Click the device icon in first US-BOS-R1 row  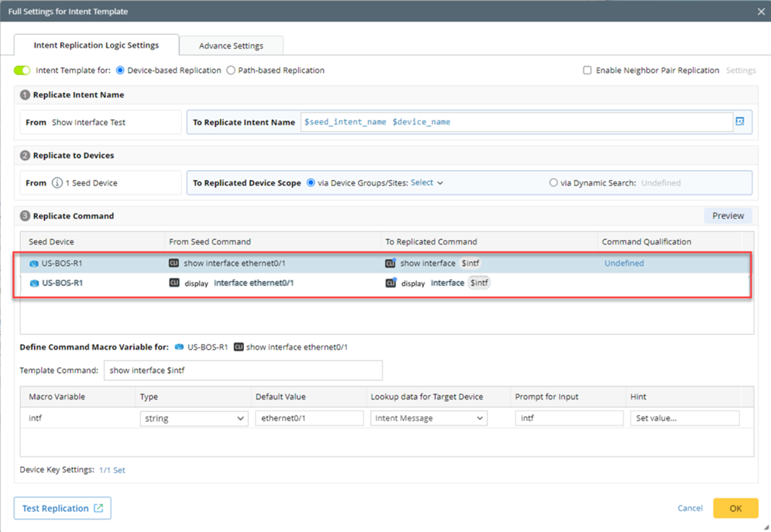point(34,264)
